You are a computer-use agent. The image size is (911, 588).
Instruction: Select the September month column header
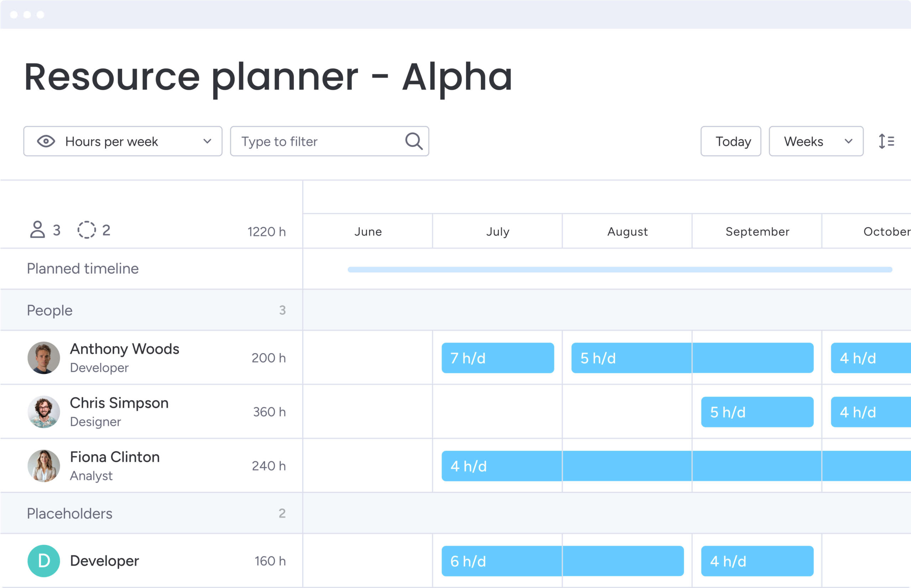(757, 231)
